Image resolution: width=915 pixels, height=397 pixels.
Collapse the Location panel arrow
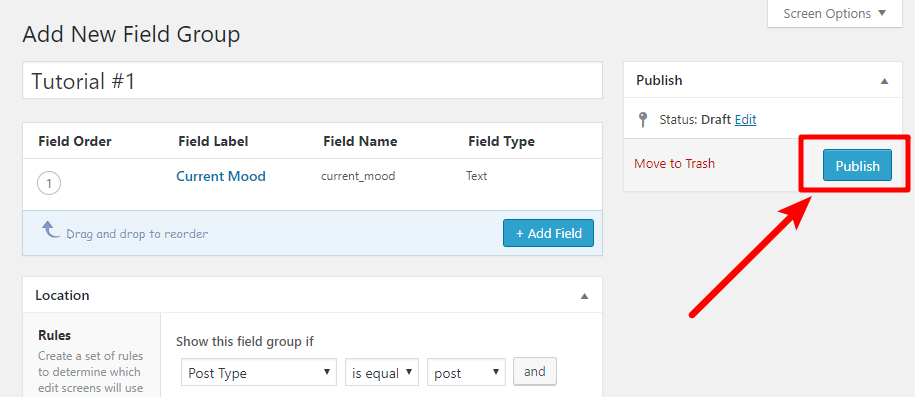click(x=584, y=296)
